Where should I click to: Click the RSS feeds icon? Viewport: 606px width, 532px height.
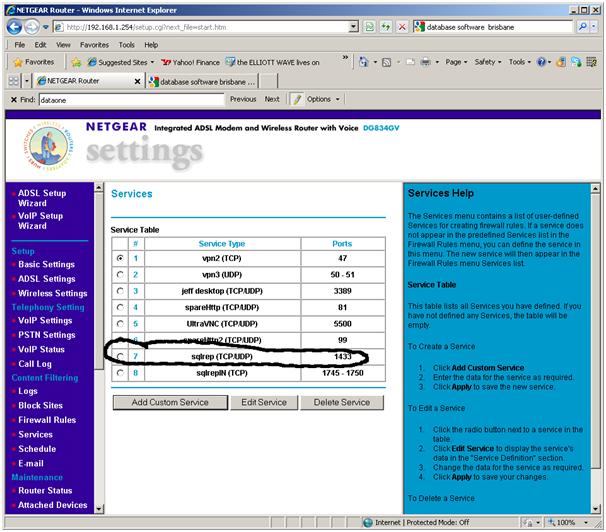pos(386,62)
